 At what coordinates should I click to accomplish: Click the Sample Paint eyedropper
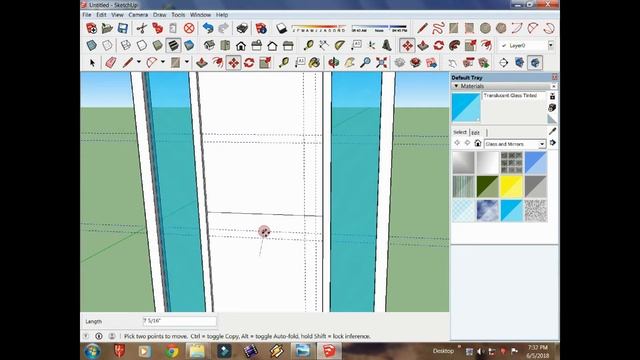coord(552,131)
